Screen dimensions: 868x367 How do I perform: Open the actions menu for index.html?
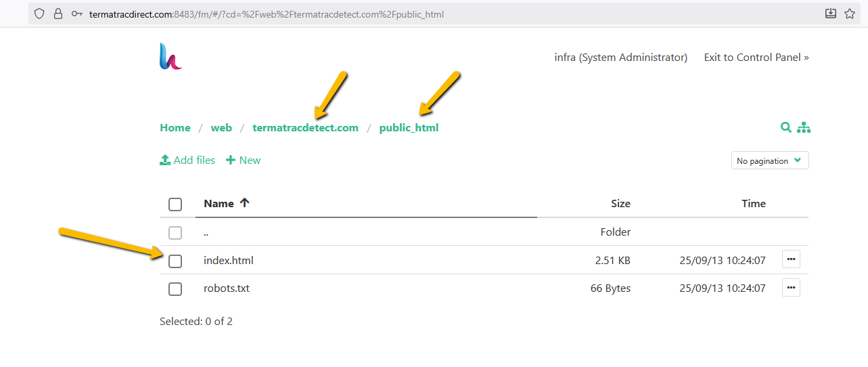tap(791, 259)
